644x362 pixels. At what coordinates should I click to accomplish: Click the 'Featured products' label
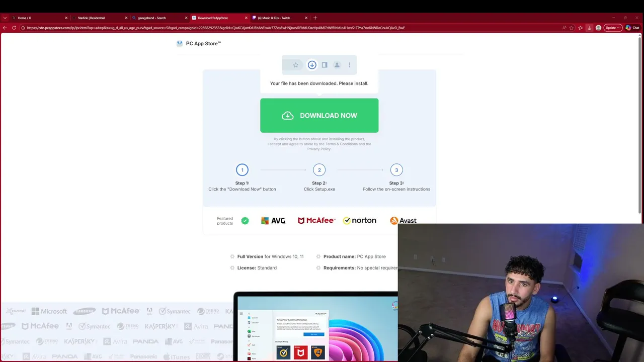(x=225, y=221)
